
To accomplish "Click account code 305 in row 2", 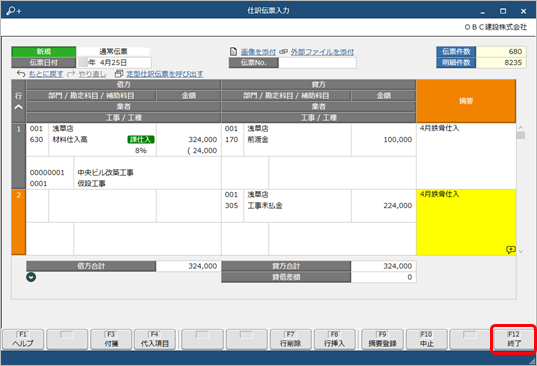I will pyautogui.click(x=232, y=205).
